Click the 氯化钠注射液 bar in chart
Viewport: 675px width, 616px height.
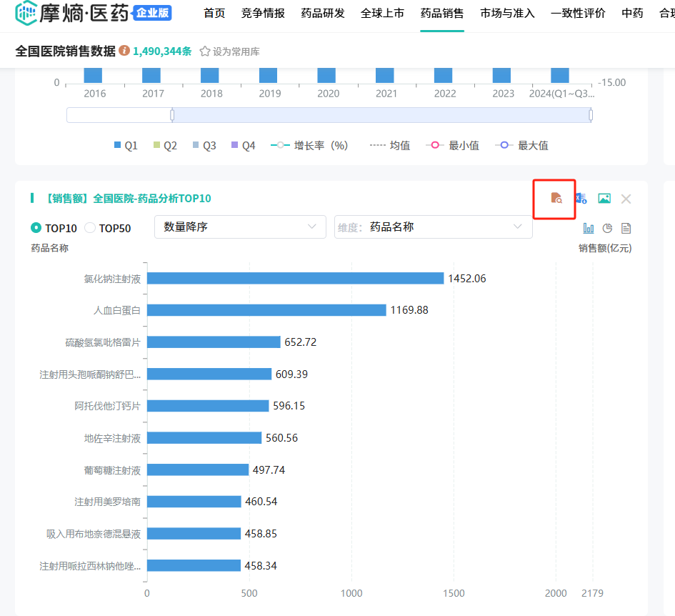click(x=295, y=278)
